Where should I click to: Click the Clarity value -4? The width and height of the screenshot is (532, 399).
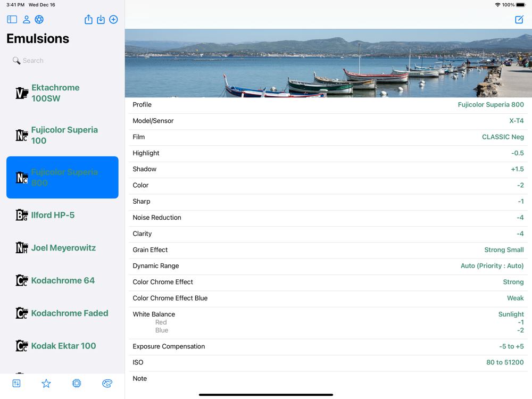(x=520, y=234)
